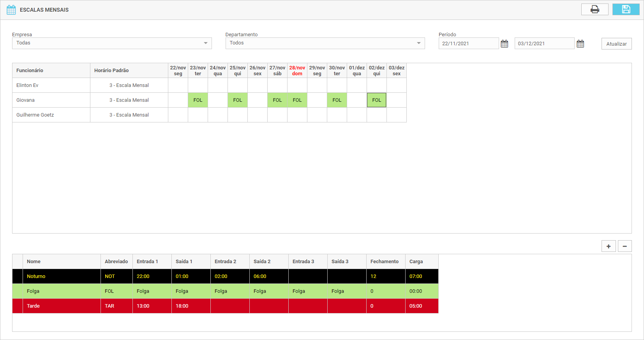Click the printer icon button
This screenshot has height=340, width=644.
tap(595, 9)
